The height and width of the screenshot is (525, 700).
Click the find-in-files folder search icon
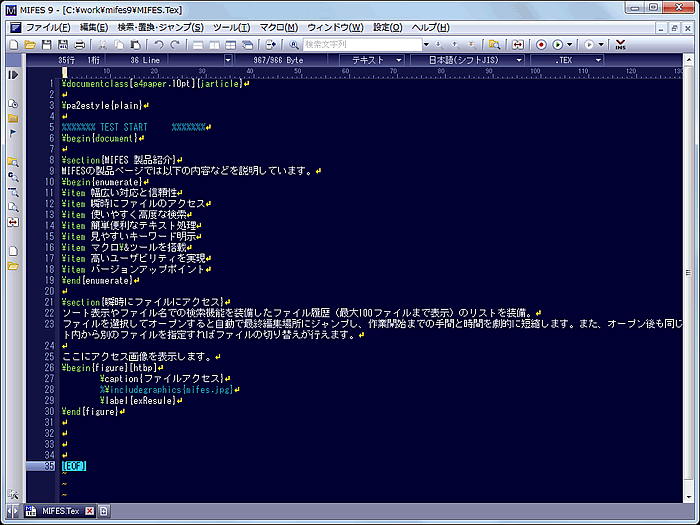pyautogui.click(x=494, y=45)
